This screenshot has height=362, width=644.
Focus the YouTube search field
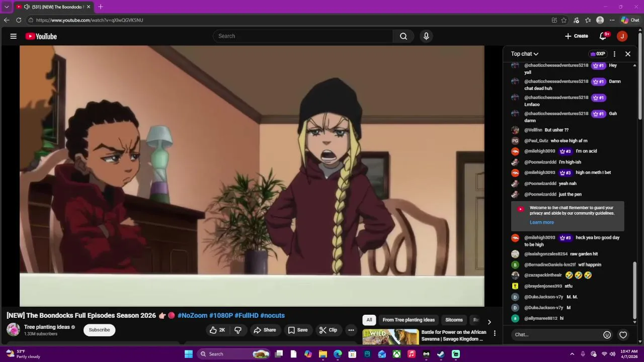[x=303, y=36]
